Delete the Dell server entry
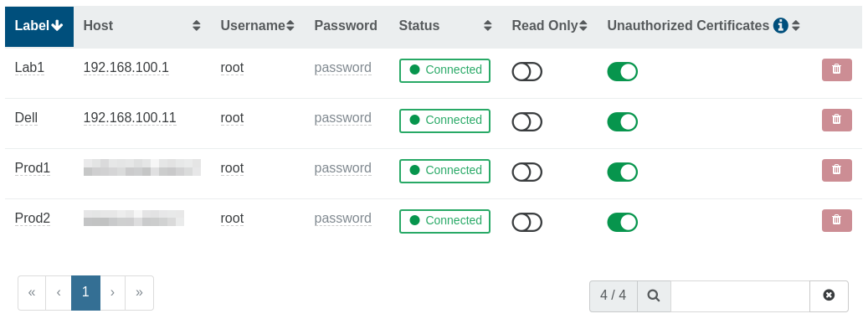The image size is (868, 324). point(836,121)
